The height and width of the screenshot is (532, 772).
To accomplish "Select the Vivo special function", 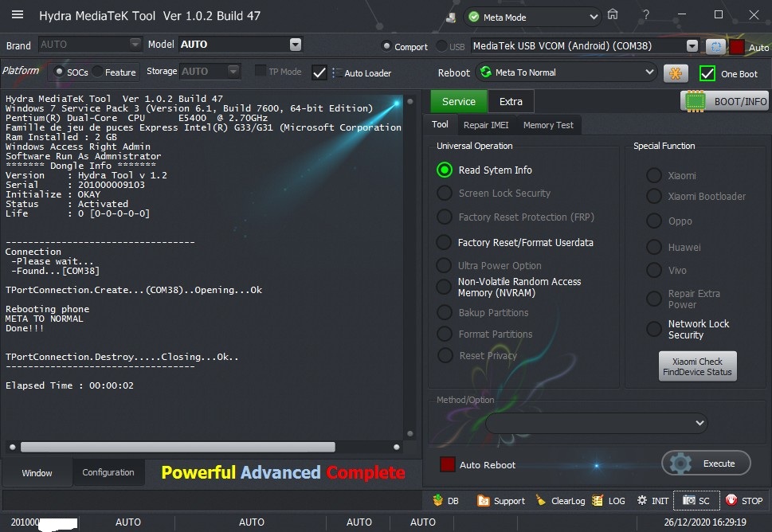I will pyautogui.click(x=654, y=270).
